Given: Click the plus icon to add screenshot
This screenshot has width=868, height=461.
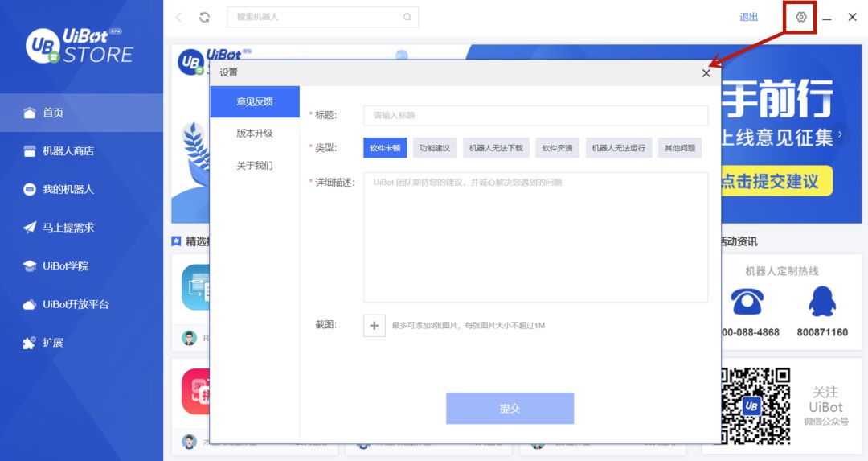Looking at the screenshot, I should pos(375,326).
